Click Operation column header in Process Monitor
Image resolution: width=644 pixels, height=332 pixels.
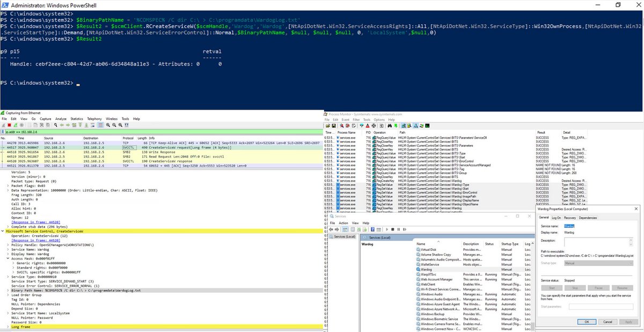coord(379,132)
